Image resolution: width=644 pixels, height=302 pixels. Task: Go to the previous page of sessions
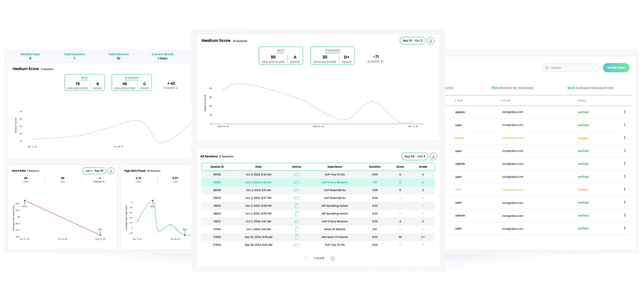point(306,258)
